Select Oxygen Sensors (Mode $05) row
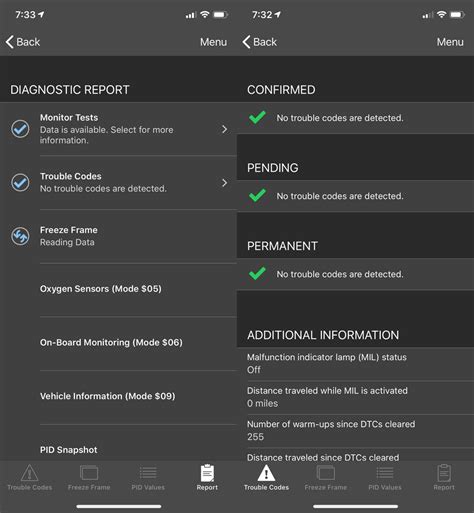The height and width of the screenshot is (513, 474). [x=138, y=289]
